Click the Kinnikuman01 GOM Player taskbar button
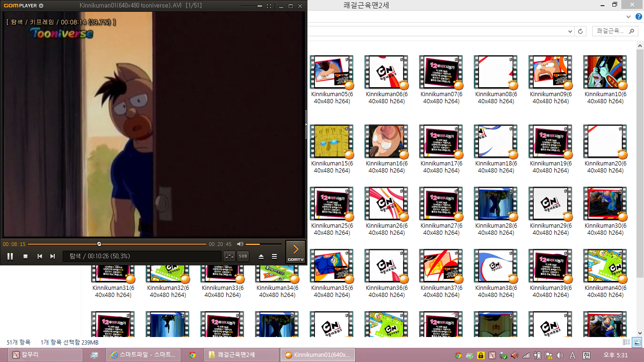Screen dimensions: 644x362 (317, 355)
